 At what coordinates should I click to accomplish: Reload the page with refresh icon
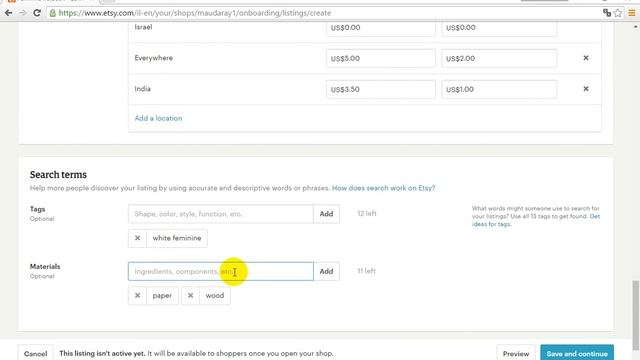tap(37, 13)
